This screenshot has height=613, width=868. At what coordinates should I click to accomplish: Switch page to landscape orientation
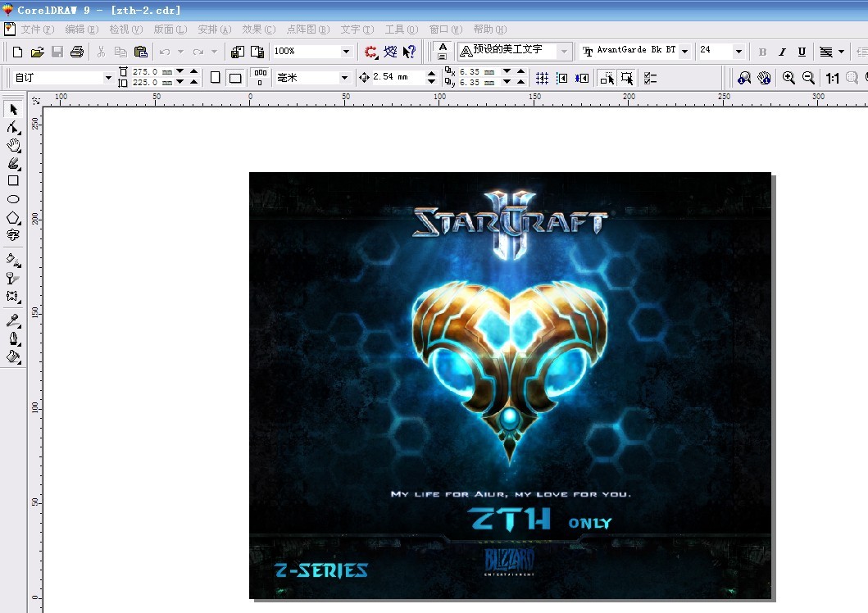(x=235, y=78)
